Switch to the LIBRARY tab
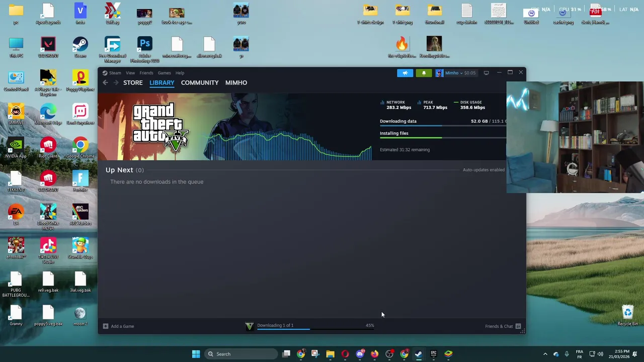This screenshot has width=644, height=362. click(x=162, y=82)
